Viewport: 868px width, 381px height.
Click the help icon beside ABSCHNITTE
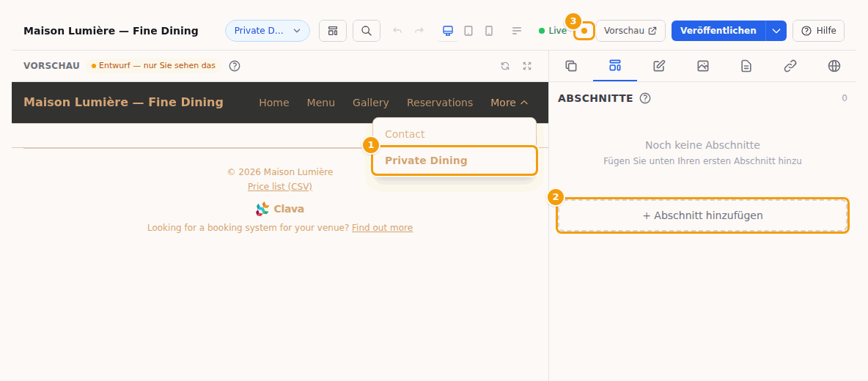point(645,98)
